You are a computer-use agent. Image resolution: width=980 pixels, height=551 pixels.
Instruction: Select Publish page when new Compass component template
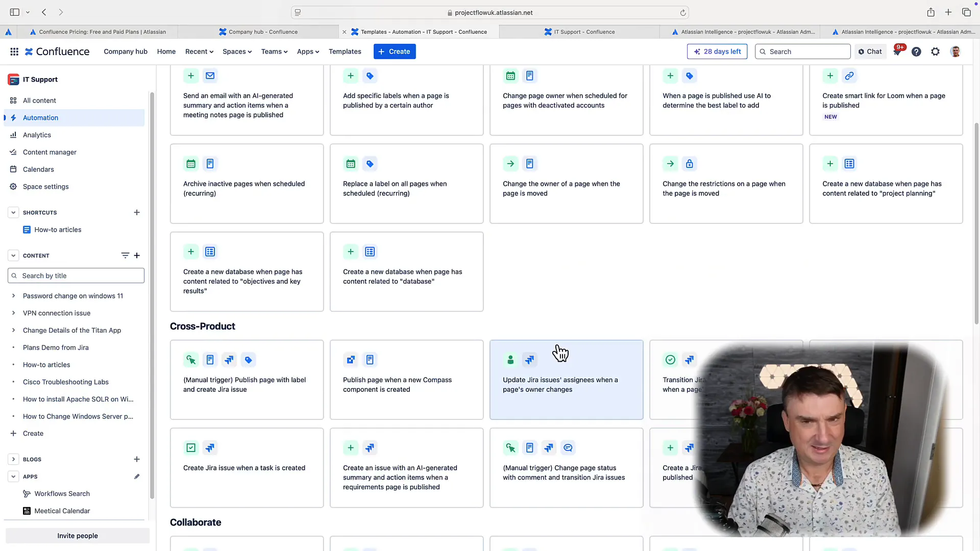[x=406, y=380]
